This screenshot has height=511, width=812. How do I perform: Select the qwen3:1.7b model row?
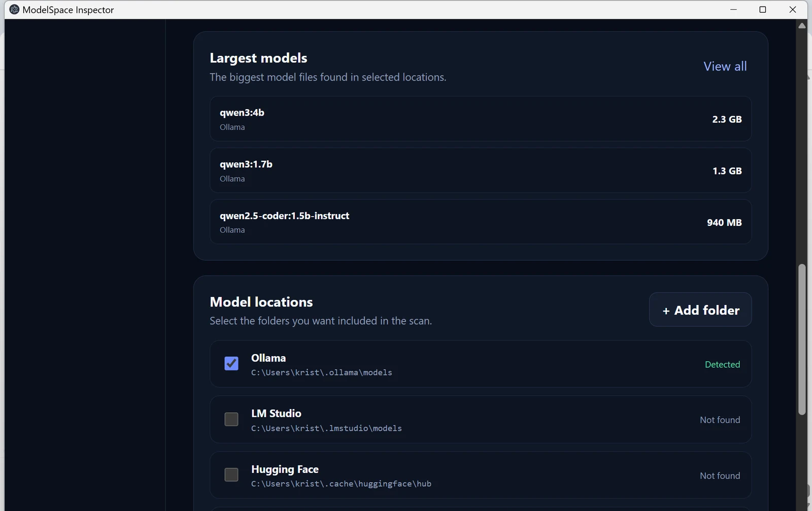[481, 171]
